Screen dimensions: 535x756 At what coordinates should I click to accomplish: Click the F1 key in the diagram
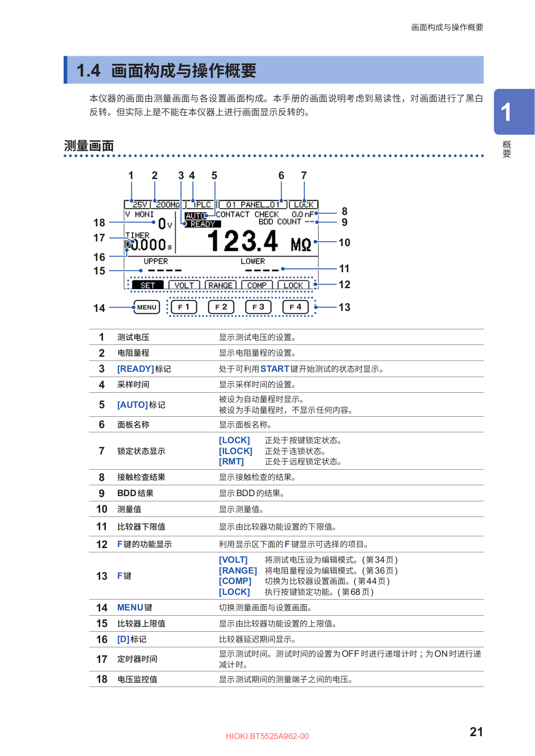(184, 307)
